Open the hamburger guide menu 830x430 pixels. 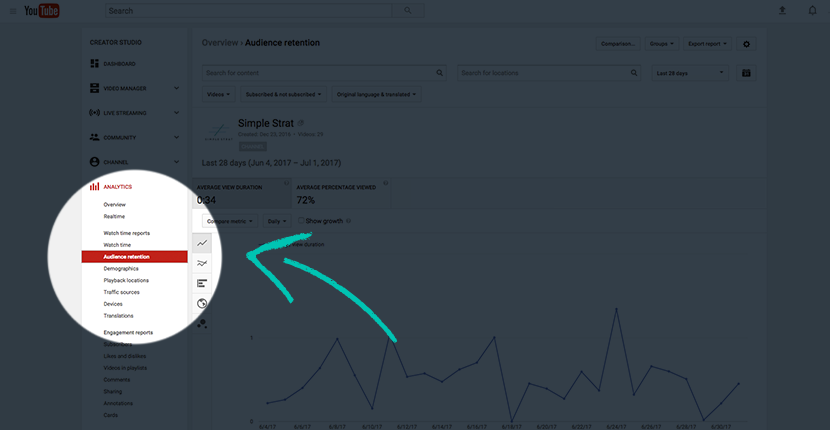click(13, 11)
